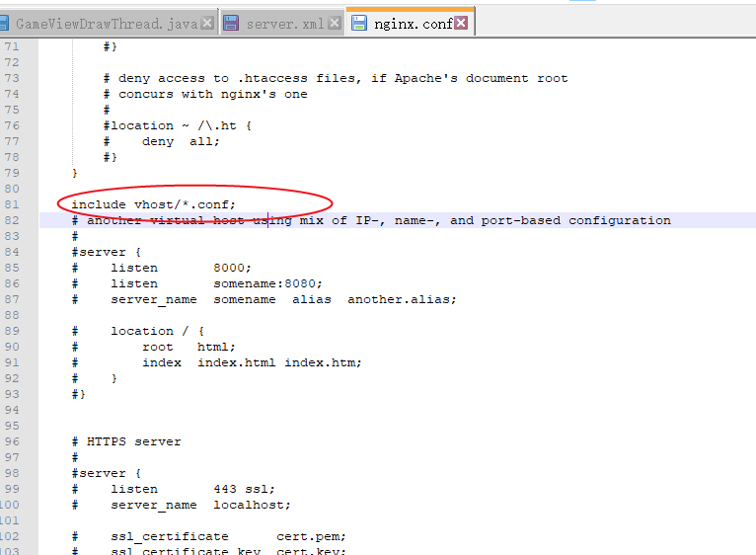Click line number 82 in the margin
756x555 pixels.
click(12, 220)
